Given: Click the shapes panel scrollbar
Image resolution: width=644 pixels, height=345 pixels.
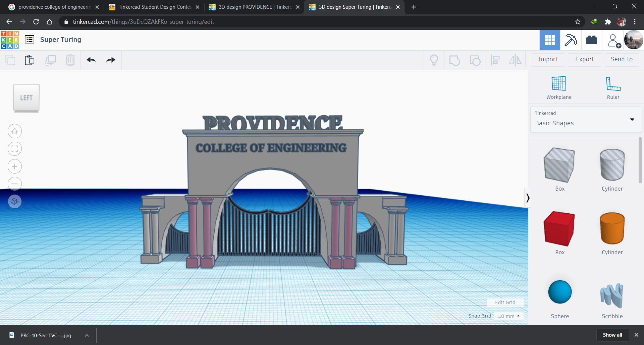Looking at the screenshot, I should point(640,160).
